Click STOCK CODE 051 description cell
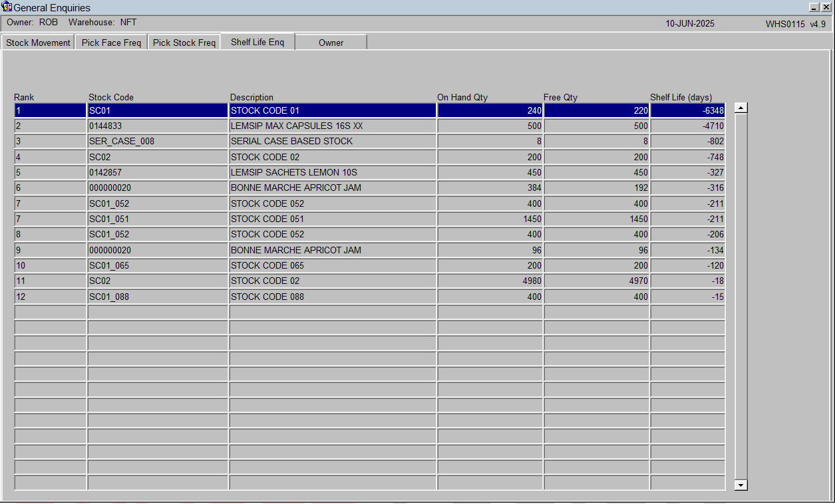 [333, 219]
